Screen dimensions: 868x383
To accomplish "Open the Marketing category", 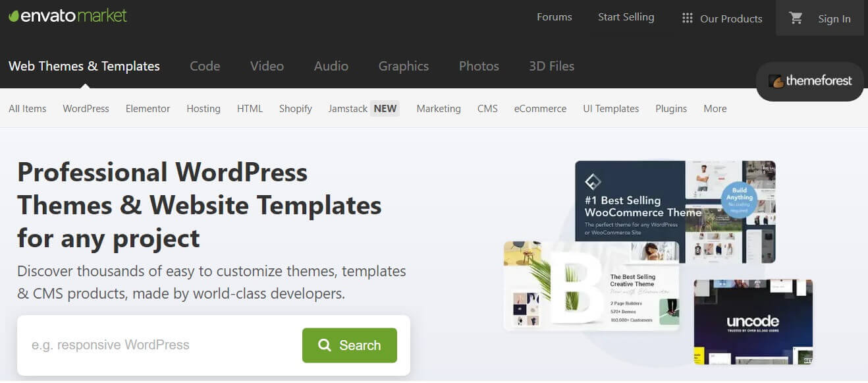I will click(439, 109).
